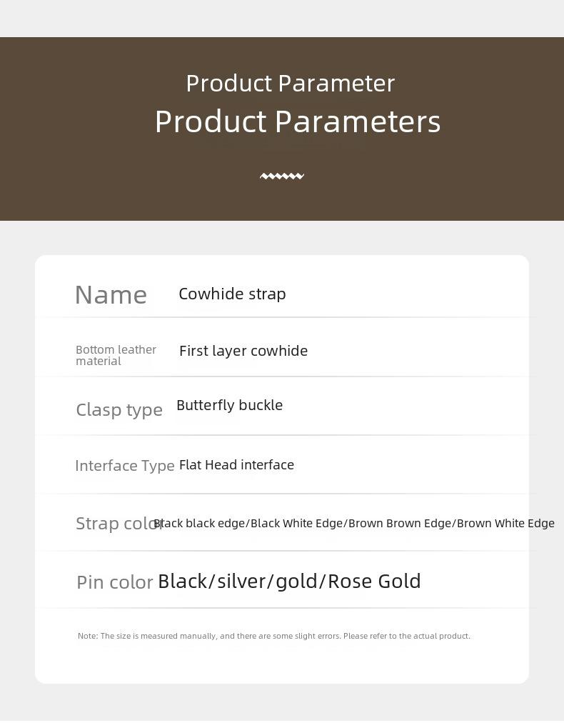This screenshot has height=728, width=564.
Task: Click 'Black White Edge' strap color option
Action: (x=296, y=523)
